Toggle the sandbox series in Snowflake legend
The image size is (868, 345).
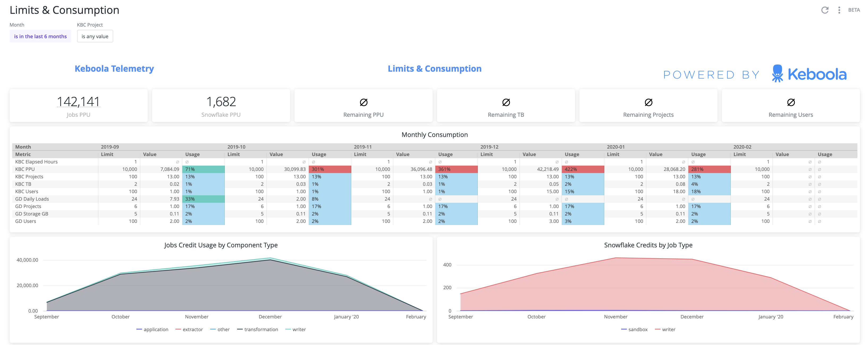click(x=634, y=329)
